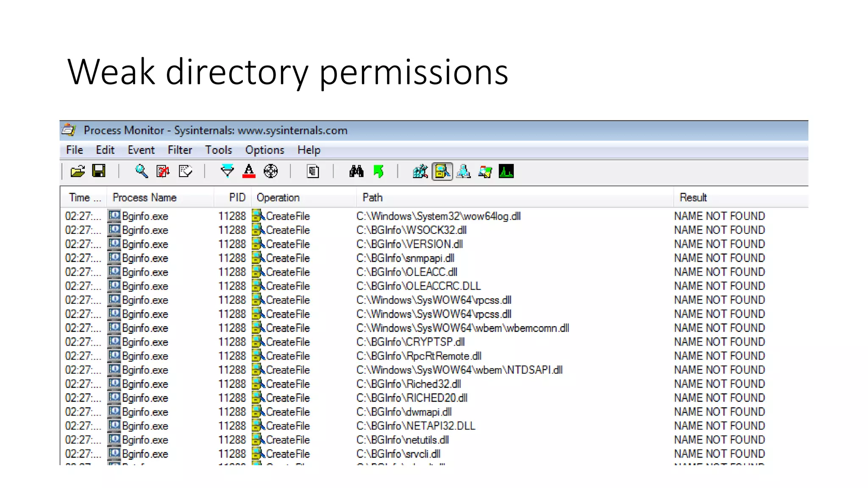The height and width of the screenshot is (488, 868).
Task: Open the Edit menu
Action: [105, 150]
